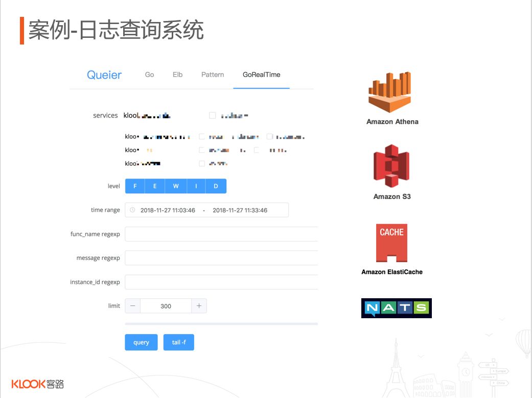Click the NATS logo
532x398 pixels.
coord(396,308)
